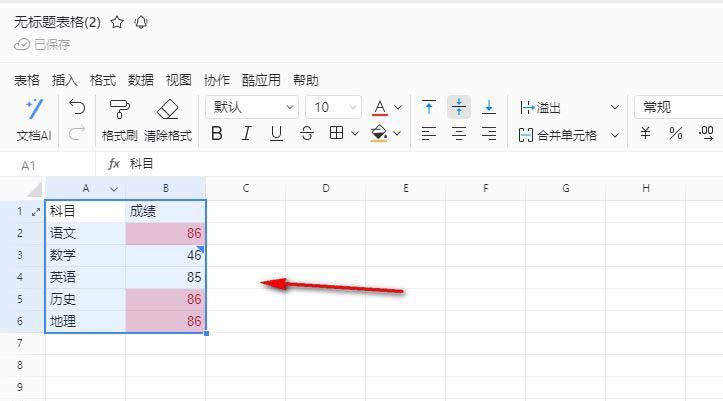Screen dimensions: 723x401
Task: Toggle italic formatting
Action: point(247,133)
